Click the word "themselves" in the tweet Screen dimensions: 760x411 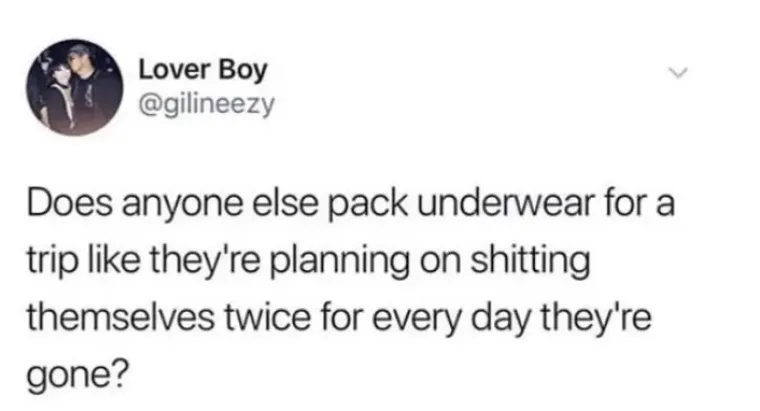[x=120, y=318]
